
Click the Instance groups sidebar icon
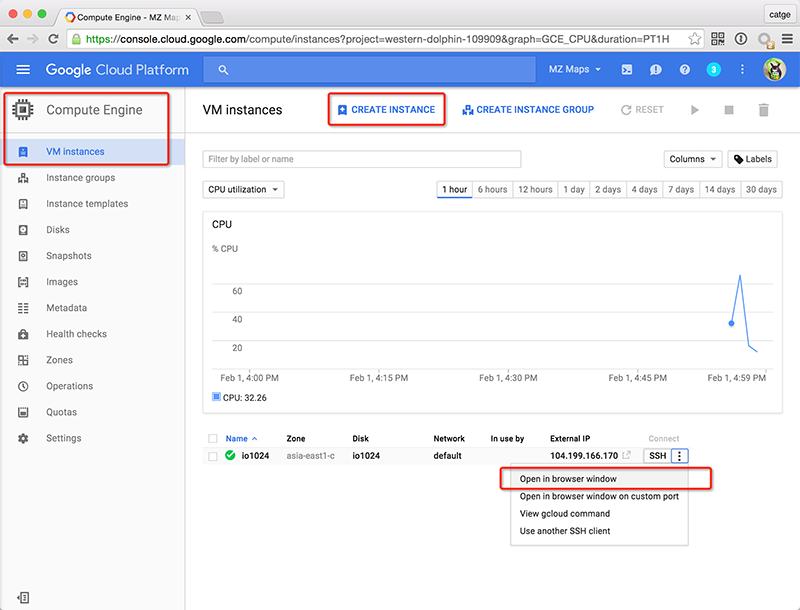(x=23, y=178)
